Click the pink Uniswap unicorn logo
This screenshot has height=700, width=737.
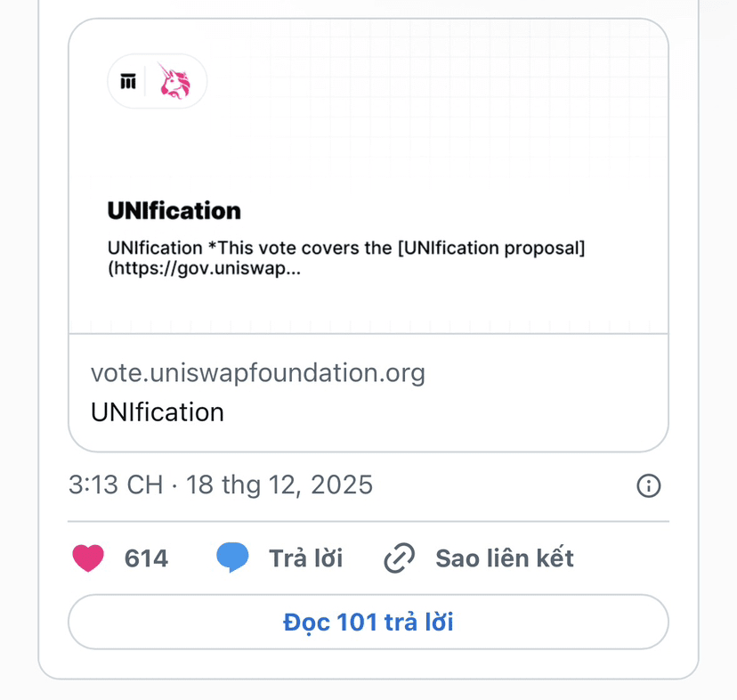click(174, 82)
